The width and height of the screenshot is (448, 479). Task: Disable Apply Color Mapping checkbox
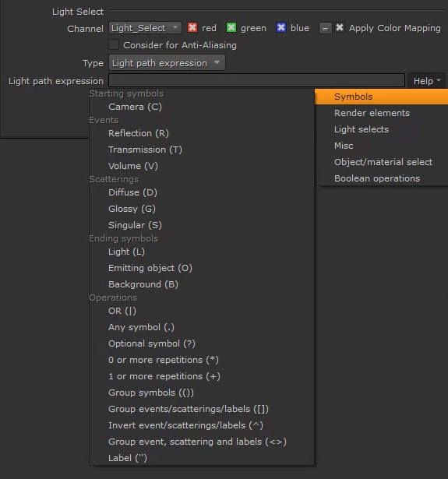tap(340, 27)
